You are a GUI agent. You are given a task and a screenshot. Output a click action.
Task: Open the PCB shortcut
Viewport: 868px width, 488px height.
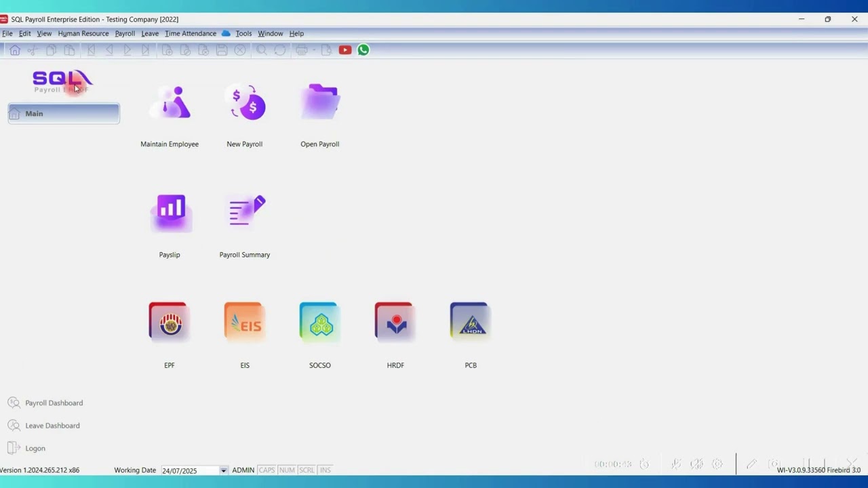[471, 335]
